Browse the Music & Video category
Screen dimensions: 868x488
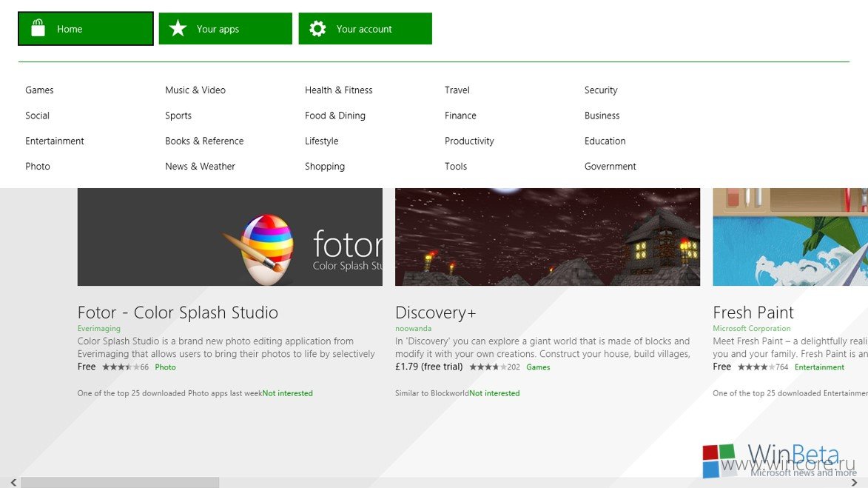[195, 90]
